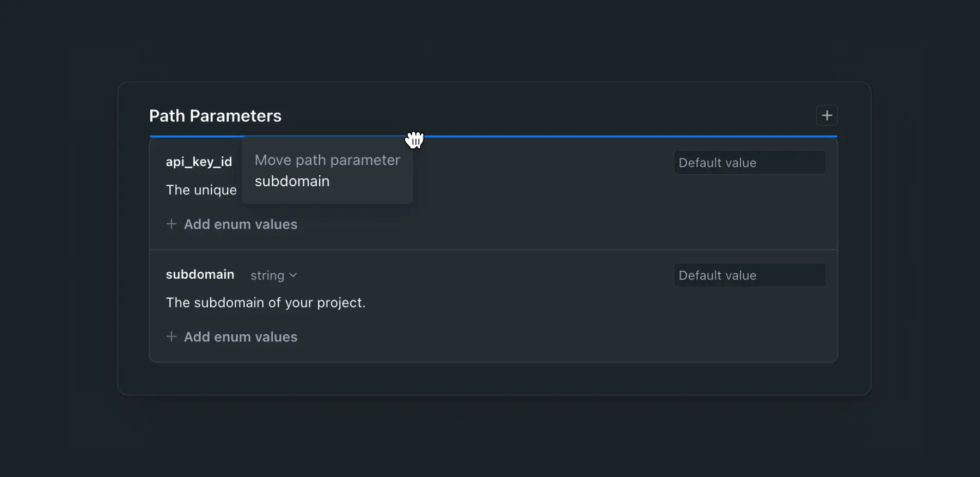Screen dimensions: 980x477
Task: Focus the Default value field for api_key_id
Action: point(749,163)
